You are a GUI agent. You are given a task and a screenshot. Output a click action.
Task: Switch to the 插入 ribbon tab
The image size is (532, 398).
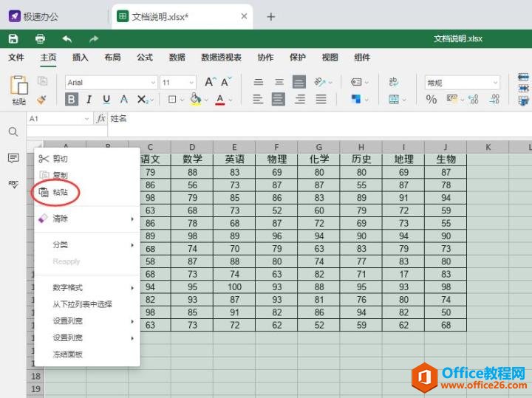(x=80, y=58)
